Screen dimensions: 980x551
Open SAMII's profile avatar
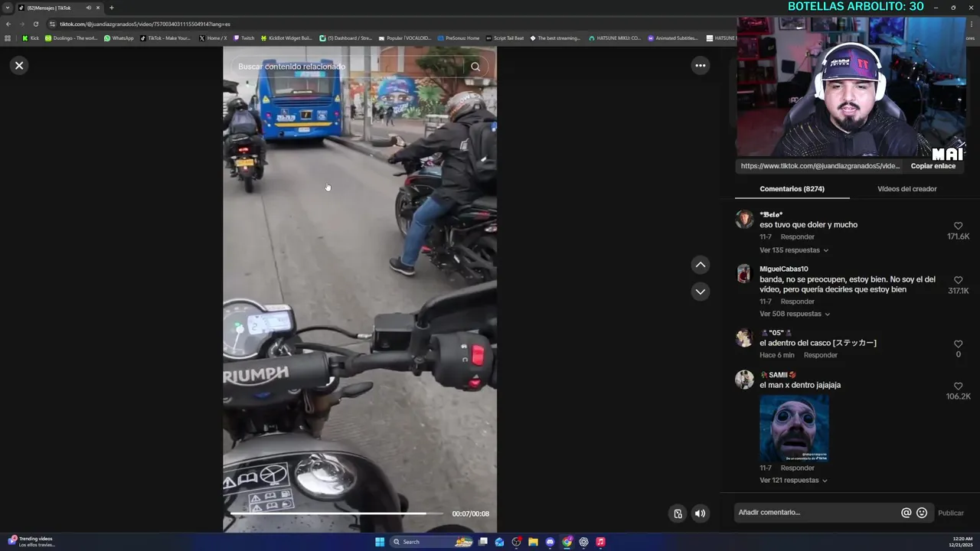tap(744, 380)
